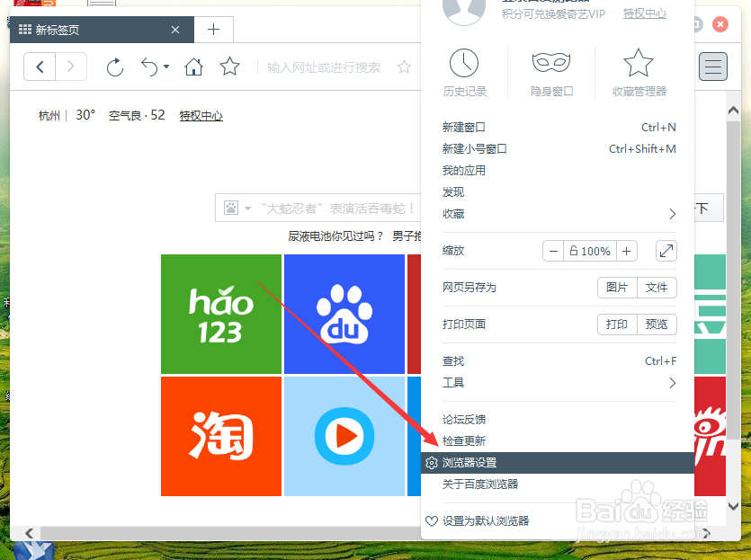Reload the page with refresh icon

pos(115,67)
